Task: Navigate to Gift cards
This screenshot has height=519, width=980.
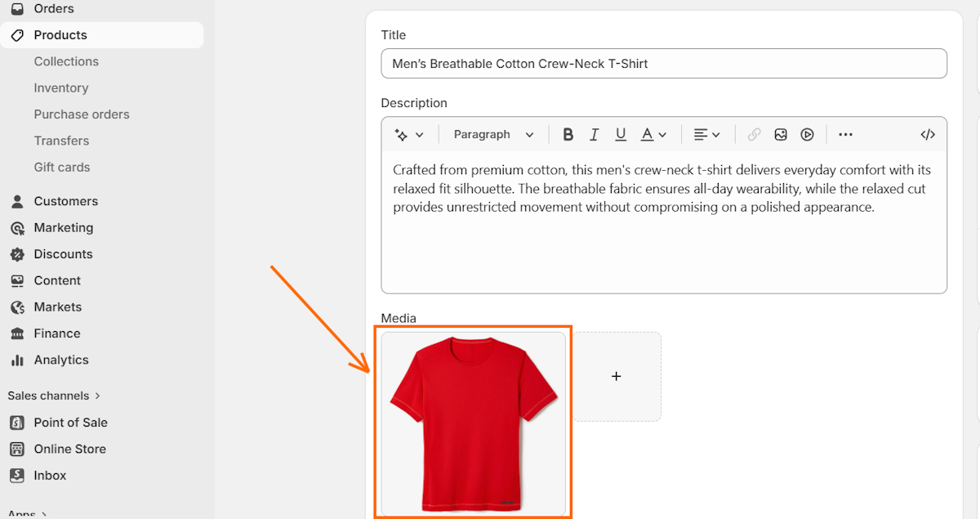Action: (x=61, y=166)
